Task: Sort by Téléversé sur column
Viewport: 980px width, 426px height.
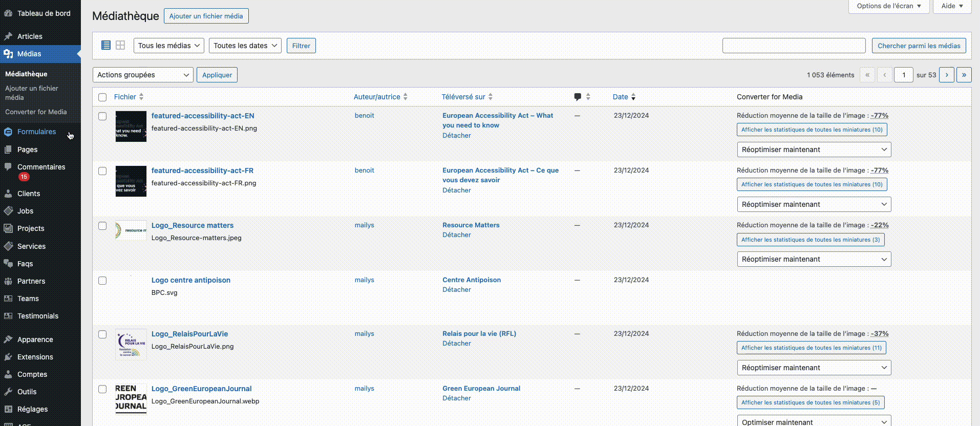Action: pyautogui.click(x=467, y=97)
